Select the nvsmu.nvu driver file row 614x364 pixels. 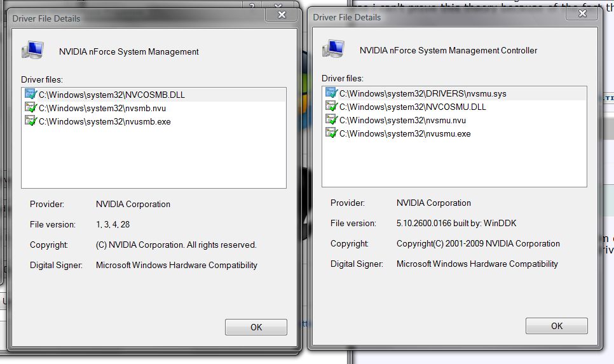[x=454, y=120]
